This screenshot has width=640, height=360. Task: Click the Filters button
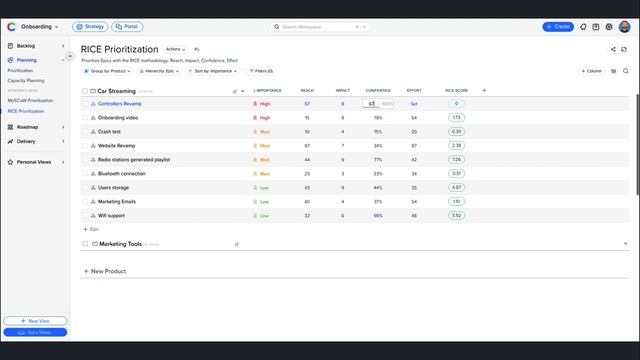262,71
